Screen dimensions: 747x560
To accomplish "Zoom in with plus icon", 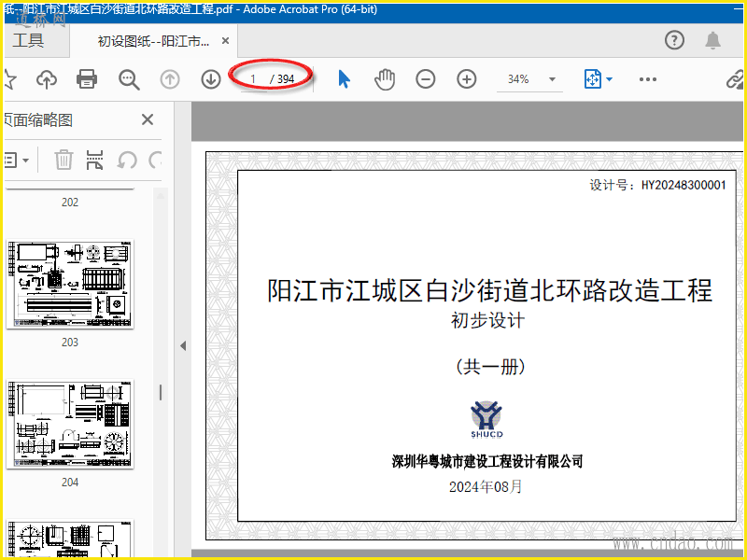I will pyautogui.click(x=466, y=79).
